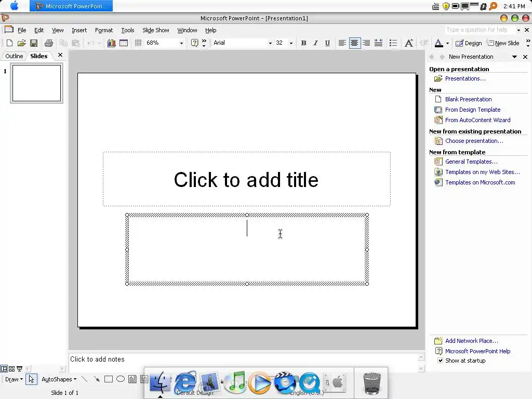Click the Add Network Place... link
This screenshot has height=399, width=532.
[472, 341]
